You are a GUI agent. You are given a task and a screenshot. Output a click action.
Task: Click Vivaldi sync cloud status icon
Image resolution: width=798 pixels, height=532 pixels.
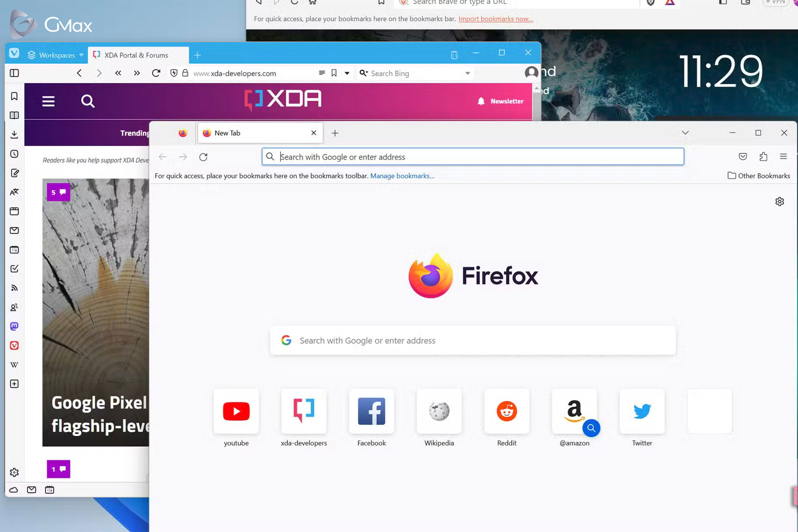click(14, 490)
